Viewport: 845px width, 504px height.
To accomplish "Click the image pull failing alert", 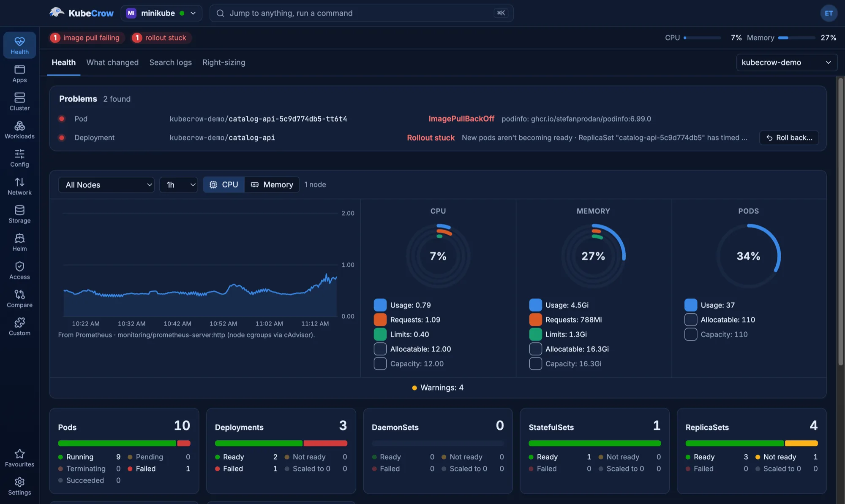I will pyautogui.click(x=86, y=38).
